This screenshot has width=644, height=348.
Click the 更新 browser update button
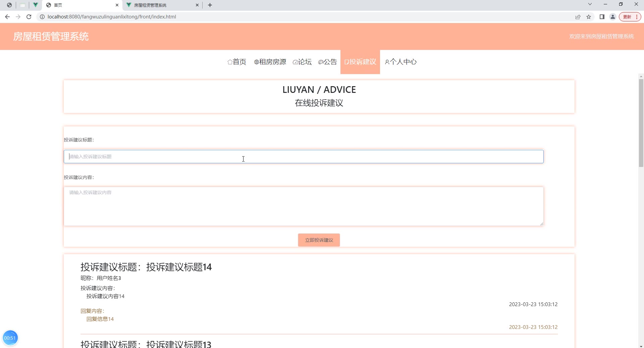pyautogui.click(x=630, y=17)
